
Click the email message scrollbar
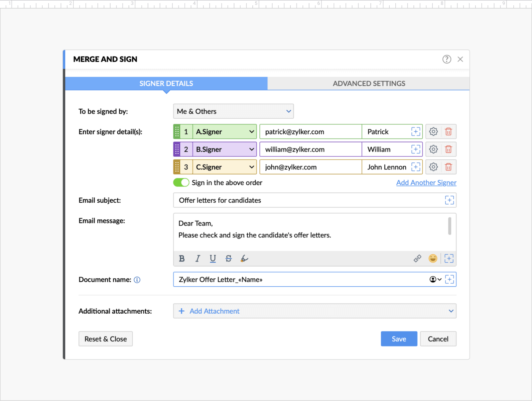(450, 226)
